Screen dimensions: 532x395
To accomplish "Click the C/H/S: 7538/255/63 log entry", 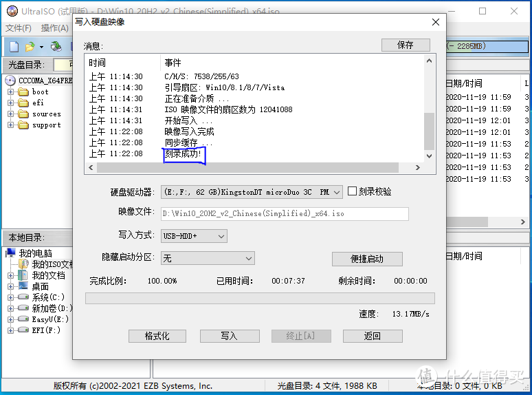I will coord(201,76).
